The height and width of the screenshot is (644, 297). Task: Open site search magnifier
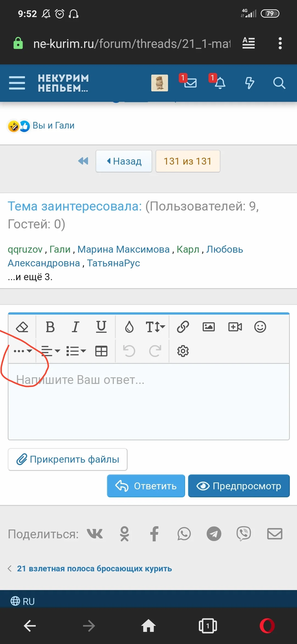[279, 83]
